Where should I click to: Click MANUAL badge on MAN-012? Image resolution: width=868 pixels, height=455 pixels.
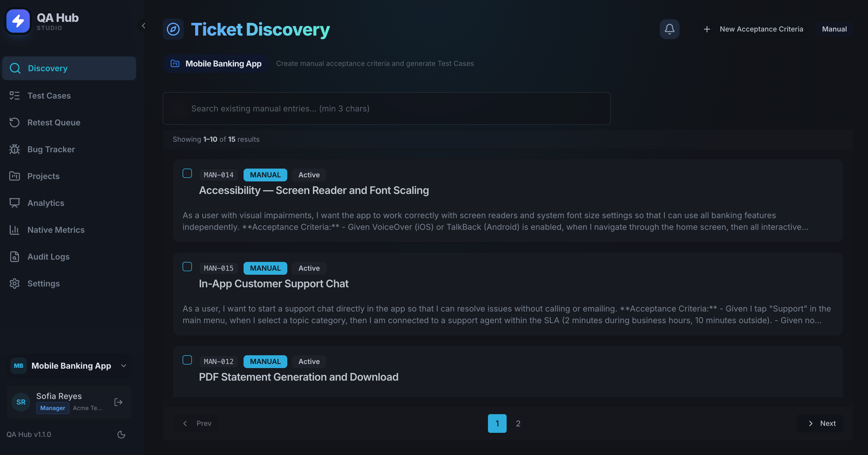pos(265,362)
